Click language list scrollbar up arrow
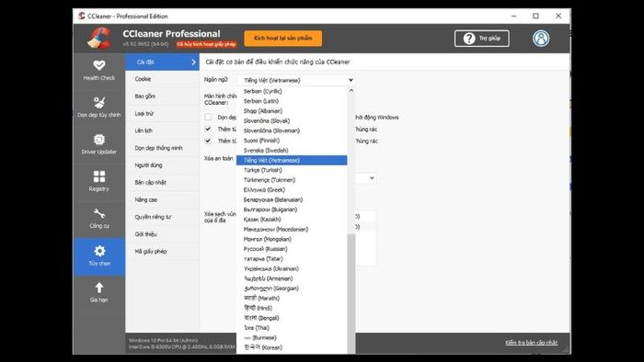The image size is (644, 362). tap(351, 91)
